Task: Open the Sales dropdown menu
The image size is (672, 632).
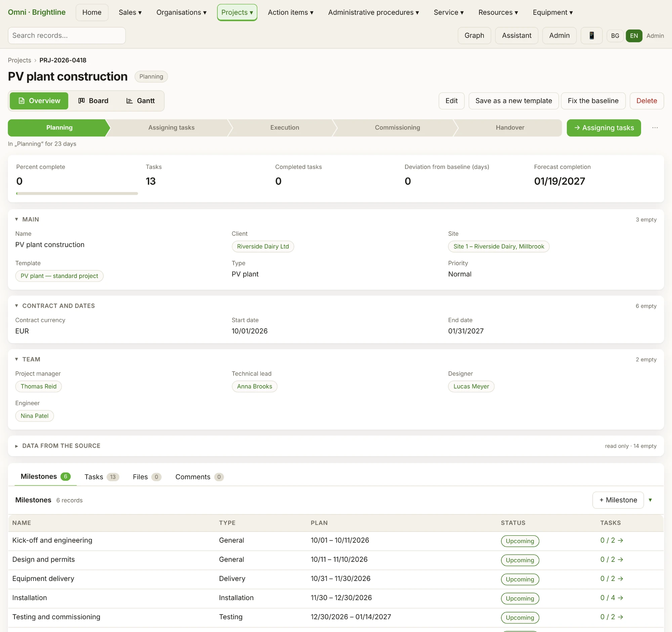Action: point(130,12)
